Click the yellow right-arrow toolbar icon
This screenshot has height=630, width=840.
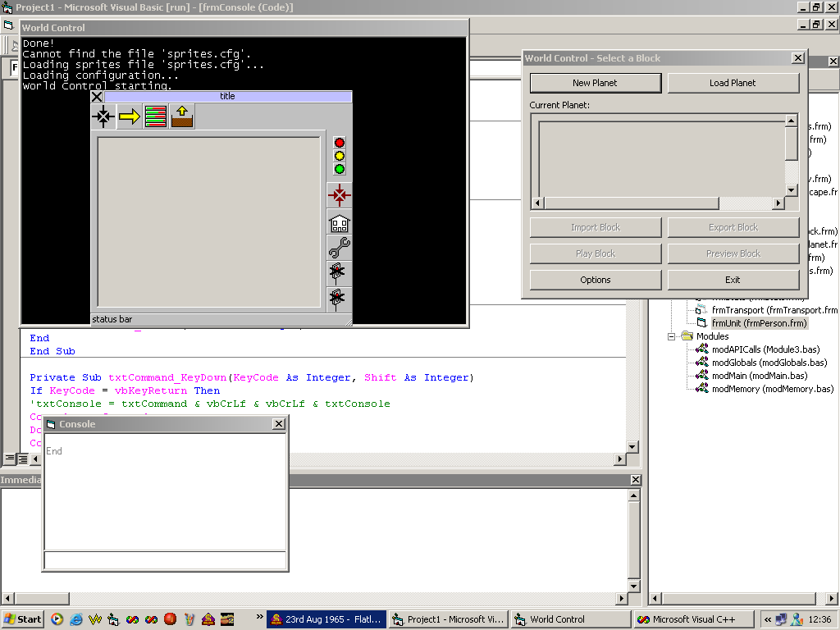[130, 116]
